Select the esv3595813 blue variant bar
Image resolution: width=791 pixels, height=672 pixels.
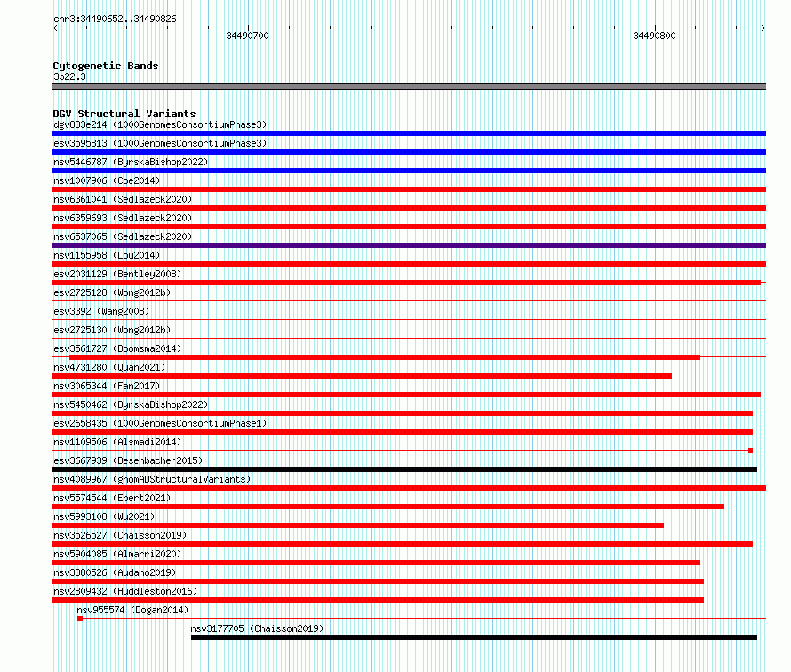409,152
